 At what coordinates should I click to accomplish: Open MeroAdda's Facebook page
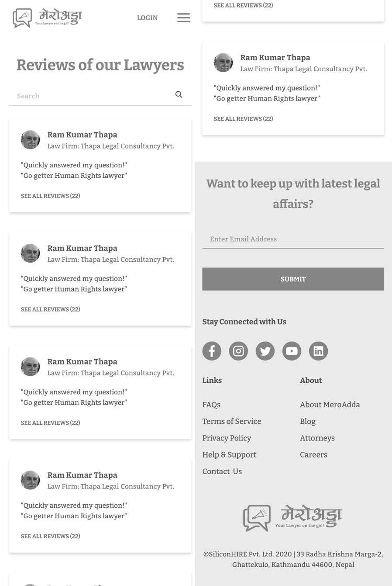coord(211,350)
